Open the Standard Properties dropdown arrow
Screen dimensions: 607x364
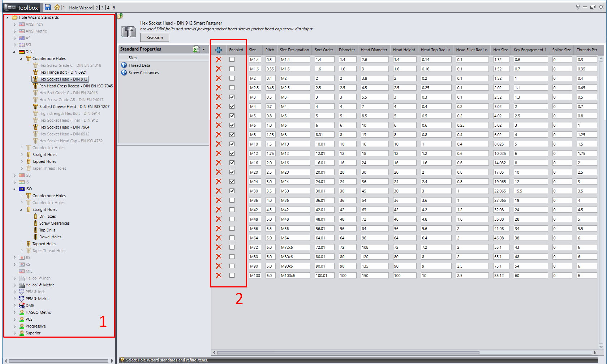pos(203,49)
